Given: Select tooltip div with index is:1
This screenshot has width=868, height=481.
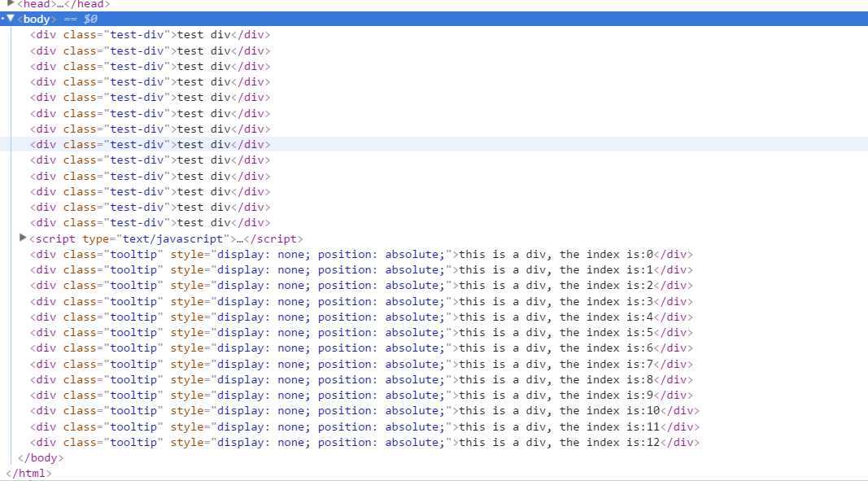Looking at the screenshot, I should coord(361,270).
